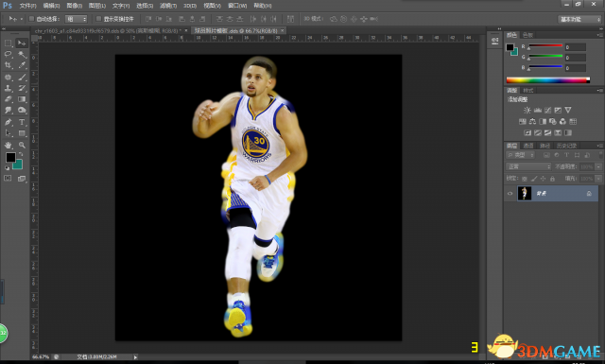
Task: Open Layers panel flyout menu
Action: pyautogui.click(x=599, y=146)
